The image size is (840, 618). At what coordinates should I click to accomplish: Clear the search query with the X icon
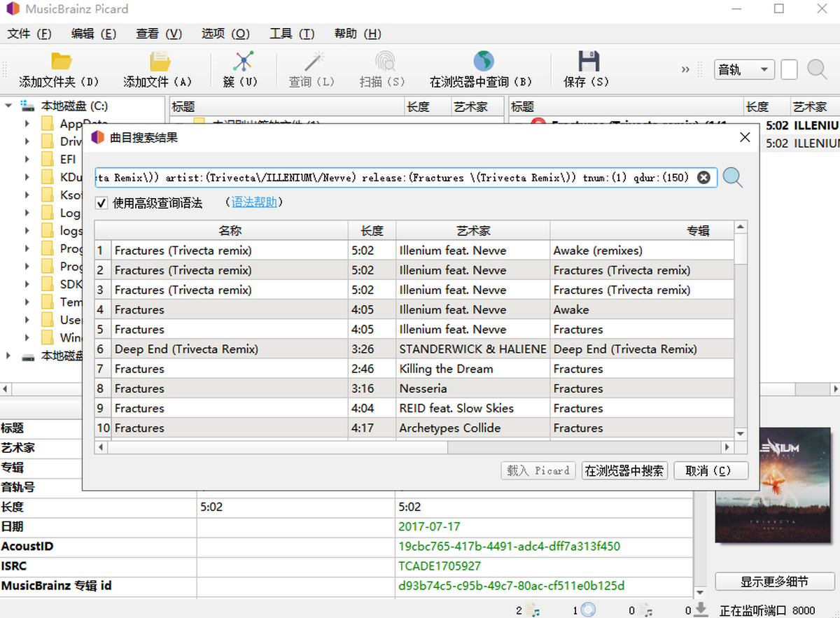click(704, 178)
